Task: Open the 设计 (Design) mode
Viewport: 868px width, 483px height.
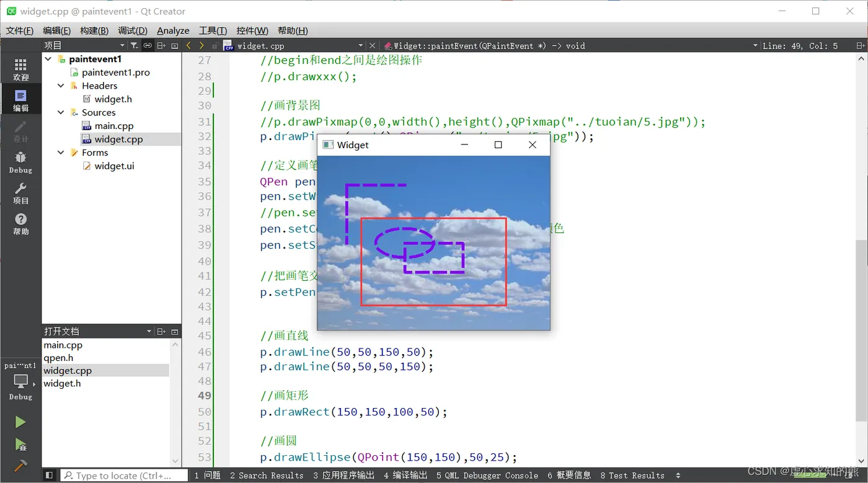Action: (x=20, y=131)
